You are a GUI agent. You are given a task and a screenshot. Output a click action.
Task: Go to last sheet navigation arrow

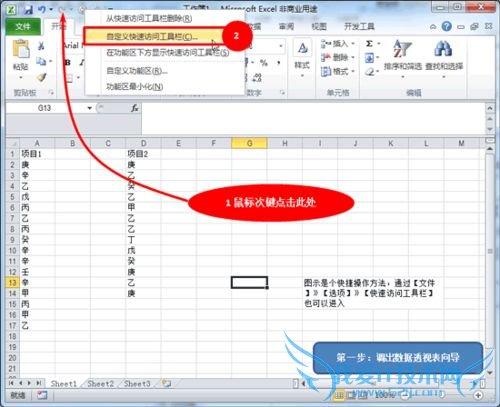39,383
